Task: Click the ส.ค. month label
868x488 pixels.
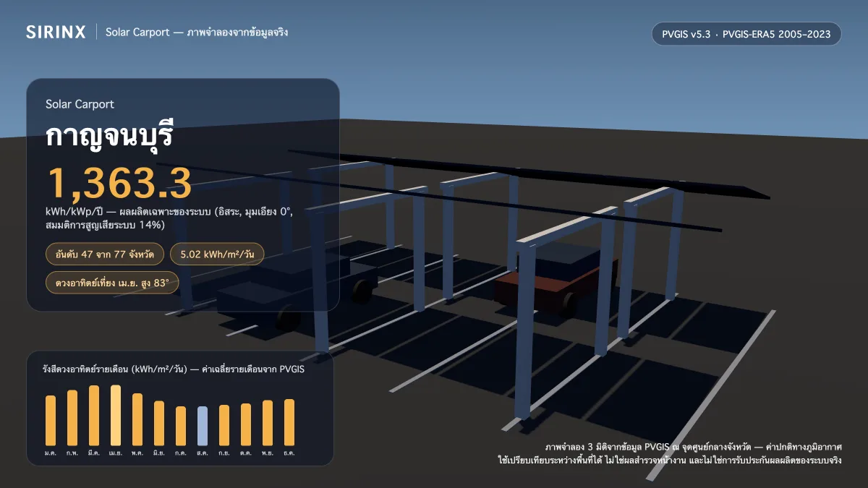Action: (x=203, y=453)
